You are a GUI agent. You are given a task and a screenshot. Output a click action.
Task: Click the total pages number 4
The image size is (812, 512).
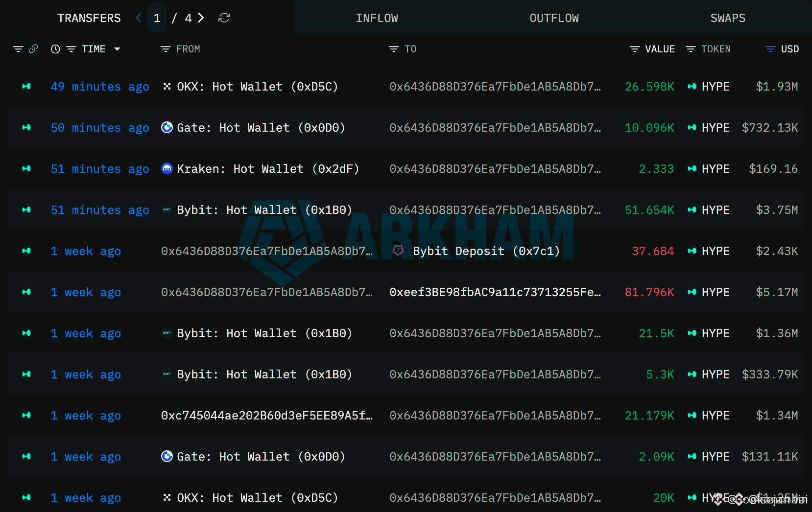tap(188, 18)
